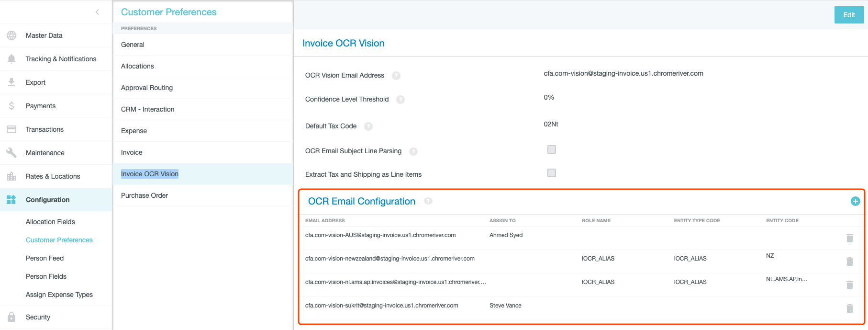The width and height of the screenshot is (868, 330).
Task: Click the add OCR email configuration plus icon
Action: click(x=855, y=202)
